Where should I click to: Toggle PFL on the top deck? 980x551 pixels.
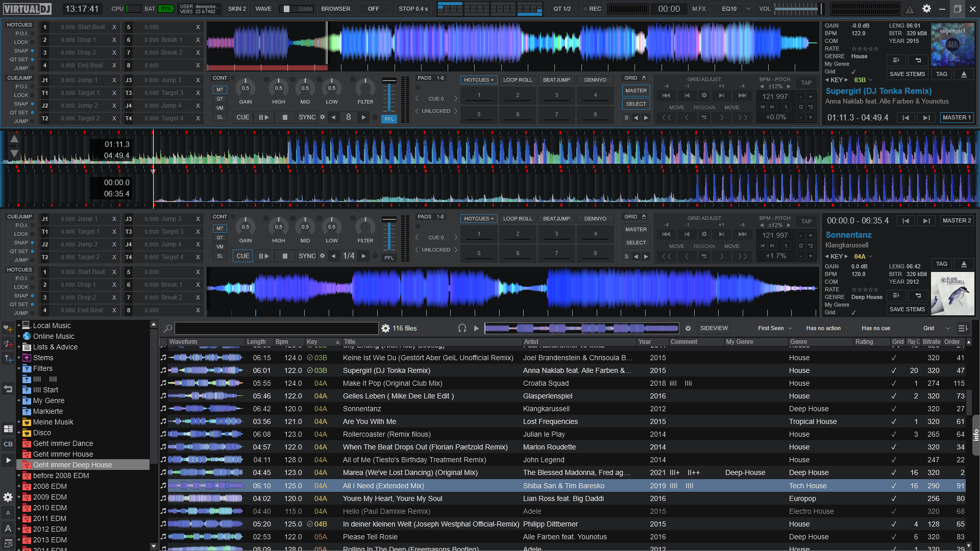pos(389,119)
